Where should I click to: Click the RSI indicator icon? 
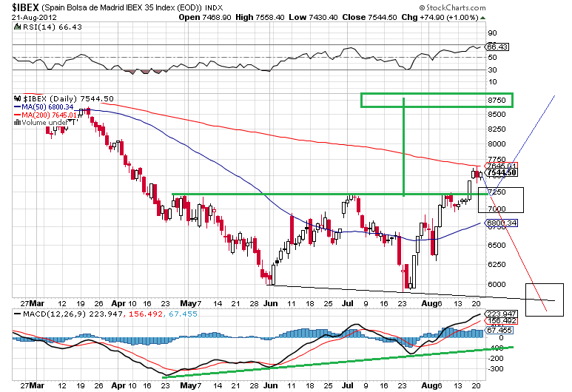pyautogui.click(x=17, y=27)
